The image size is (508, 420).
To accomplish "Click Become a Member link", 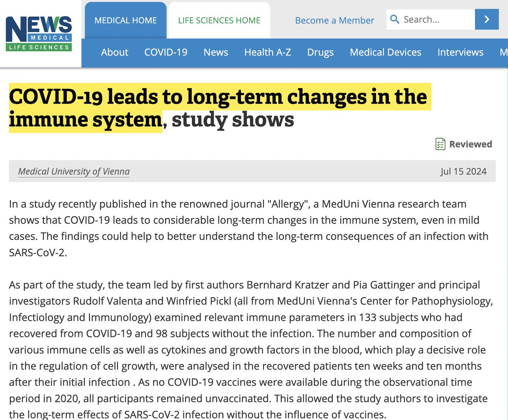I will 334,20.
